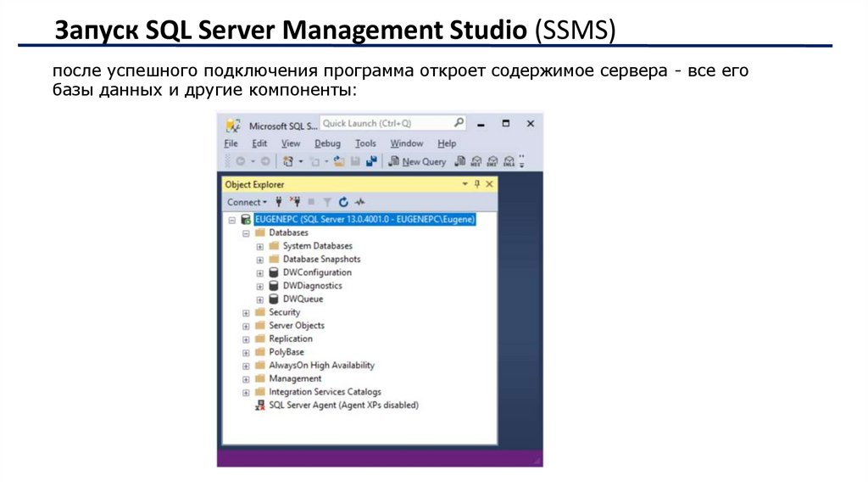Click the Save All icon
Viewport: 868px width, 487px height.
coord(371,161)
